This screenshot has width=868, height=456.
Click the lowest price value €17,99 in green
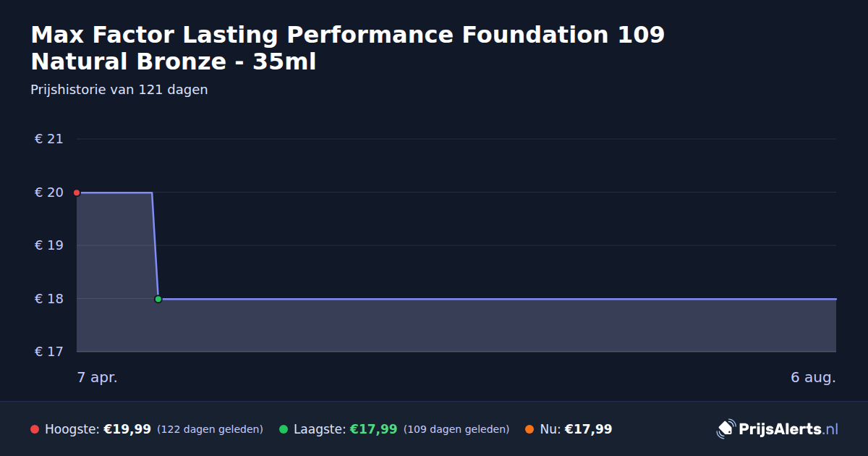[x=374, y=429]
